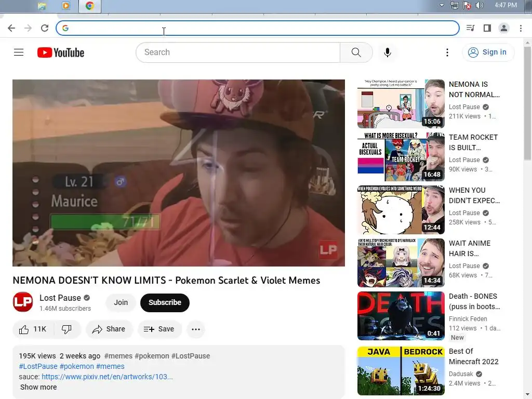Screen dimensions: 532x399
Task: Click the video title NEMONA DOESN'T KNOW LIMITS
Action: click(166, 280)
